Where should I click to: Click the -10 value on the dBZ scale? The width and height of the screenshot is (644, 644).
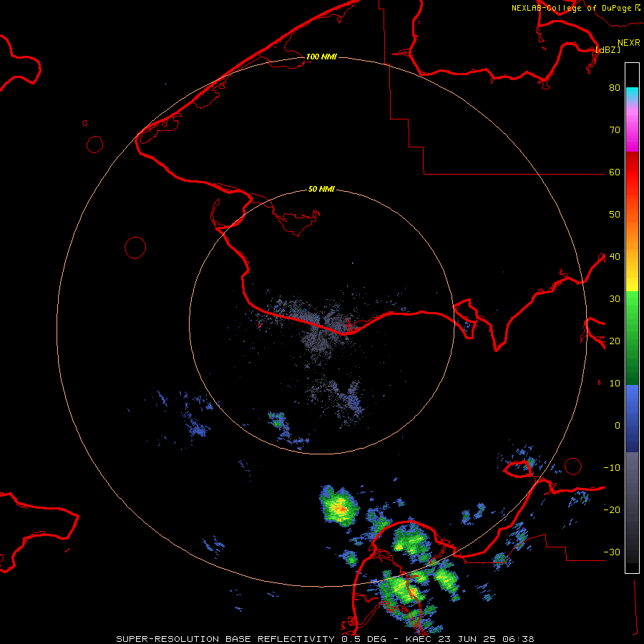612,468
